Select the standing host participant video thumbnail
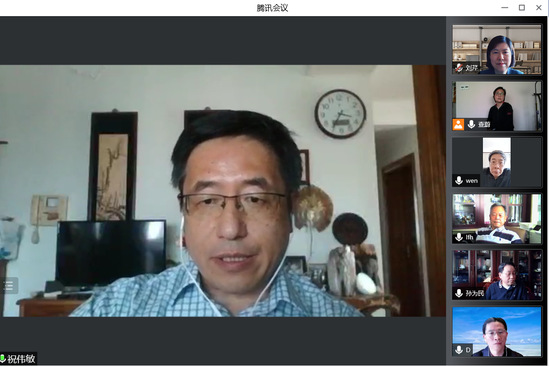Image resolution: width=549 pixels, height=366 pixels. tap(496, 106)
